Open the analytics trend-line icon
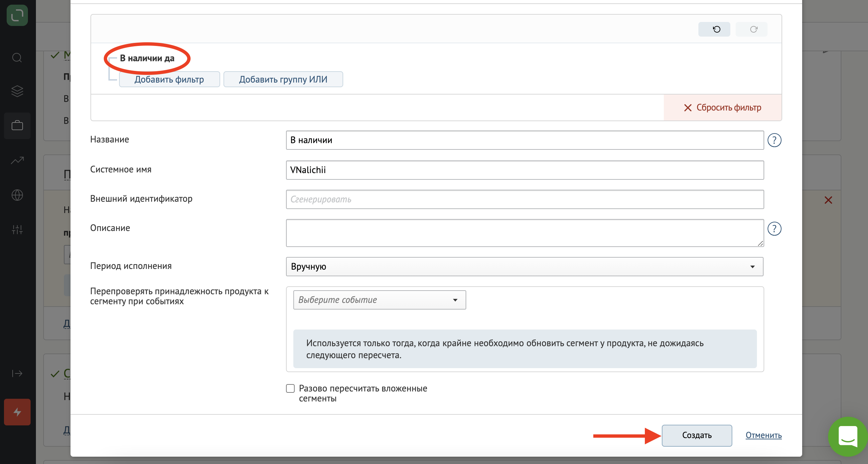 pos(17,160)
